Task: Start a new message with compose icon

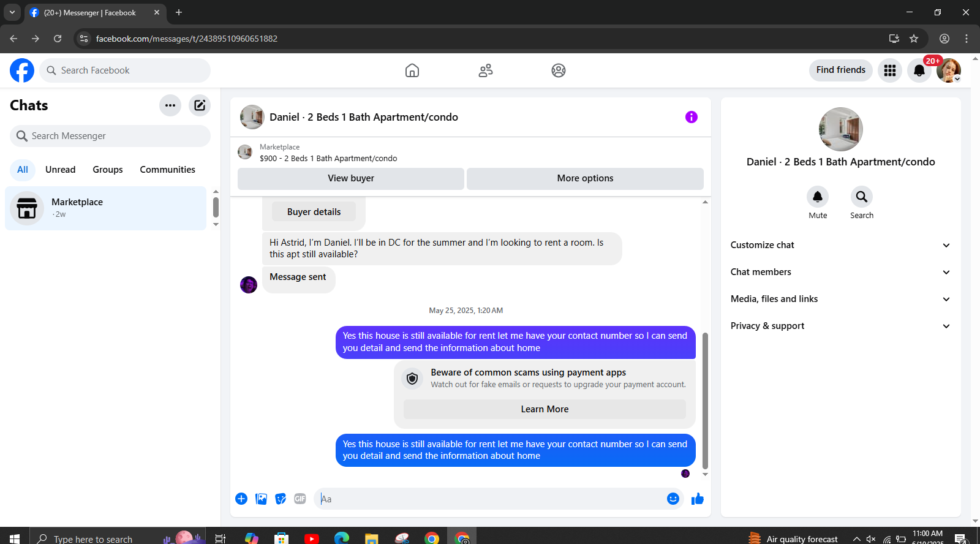Action: (x=200, y=105)
